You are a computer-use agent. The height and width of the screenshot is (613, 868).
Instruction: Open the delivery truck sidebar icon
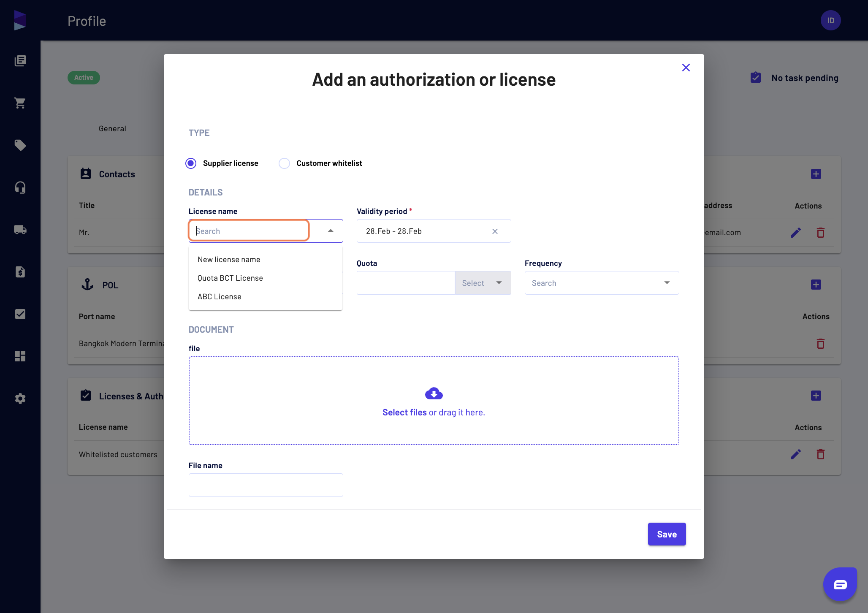pos(20,230)
